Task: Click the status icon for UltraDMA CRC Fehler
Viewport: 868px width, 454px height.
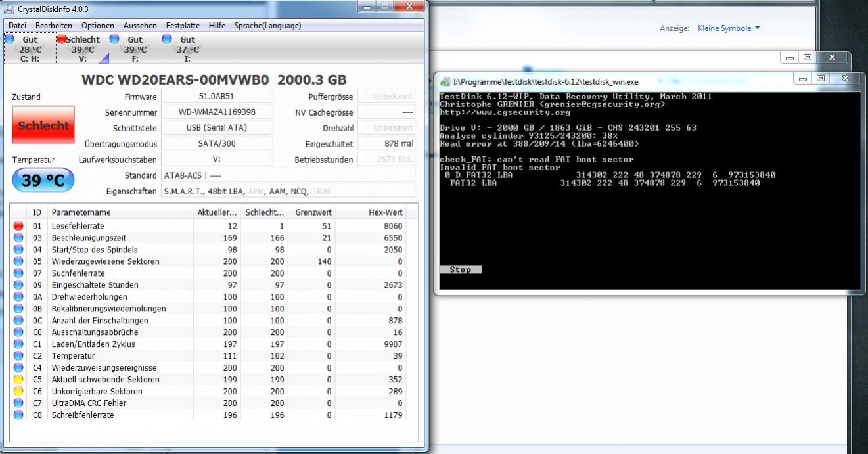Action: click(x=18, y=403)
